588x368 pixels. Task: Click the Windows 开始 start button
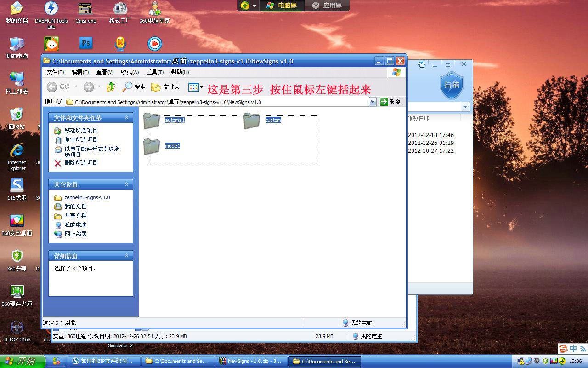coord(22,361)
